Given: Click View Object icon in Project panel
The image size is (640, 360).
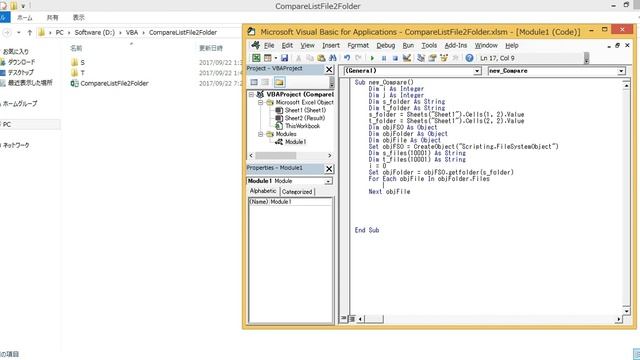Looking at the screenshot, I should click(x=266, y=82).
